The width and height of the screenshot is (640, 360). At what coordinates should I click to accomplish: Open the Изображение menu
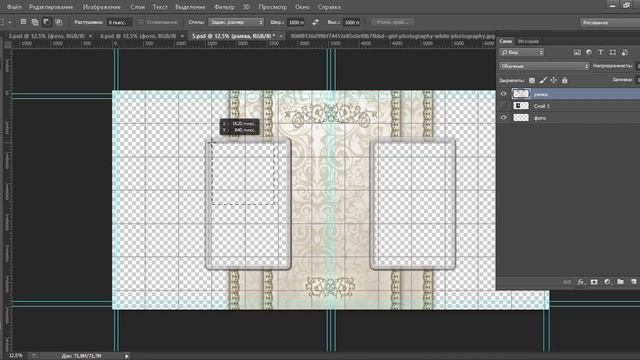(x=102, y=7)
